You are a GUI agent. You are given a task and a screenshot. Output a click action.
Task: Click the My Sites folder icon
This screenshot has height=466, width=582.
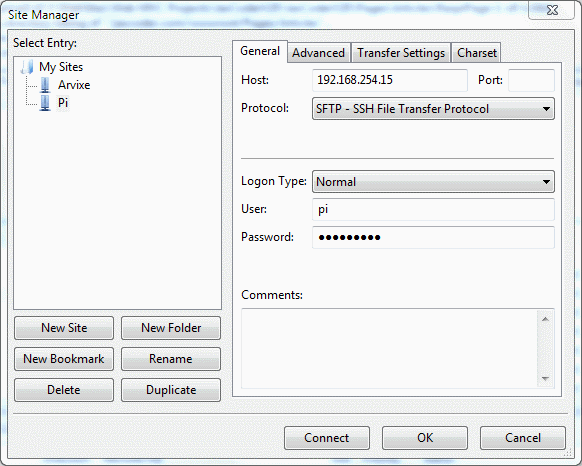click(x=27, y=67)
